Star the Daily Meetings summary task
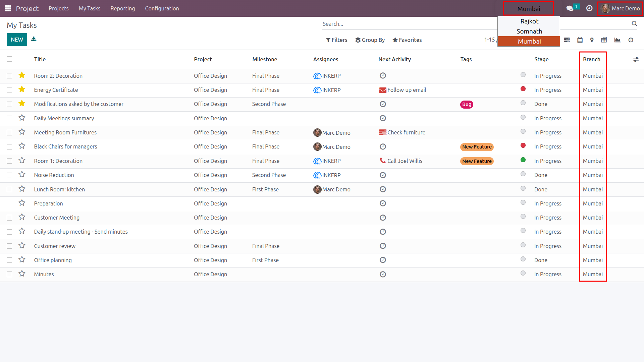The image size is (644, 362). [22, 118]
